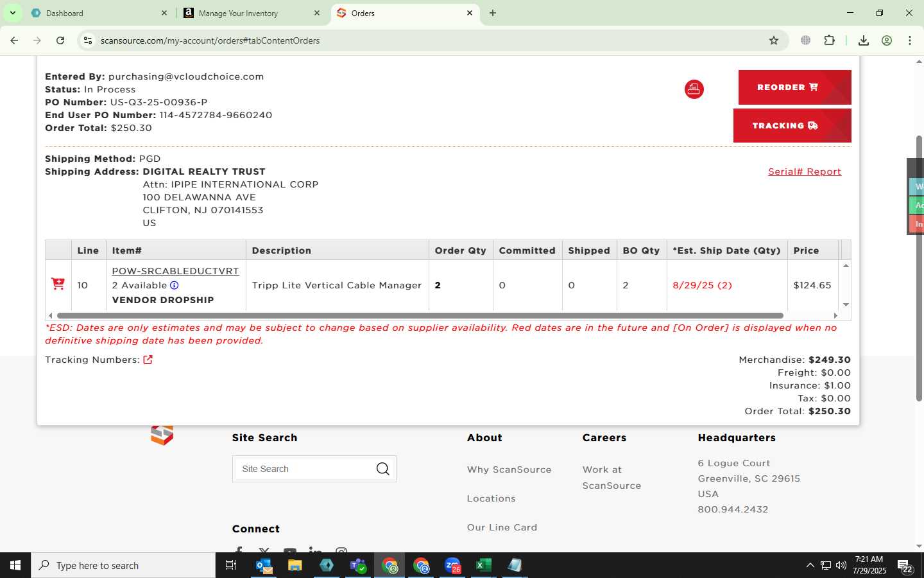View site information icon in address bar
Screen dimensions: 924x578
pyautogui.click(x=88, y=40)
